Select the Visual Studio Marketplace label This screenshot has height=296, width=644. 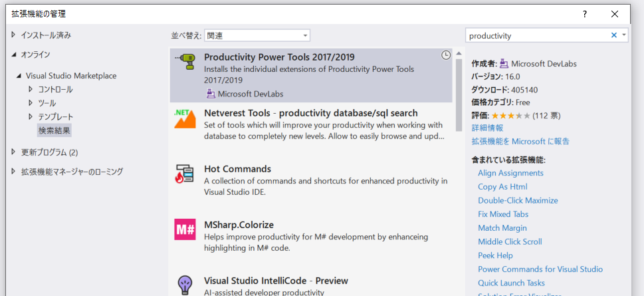point(71,76)
